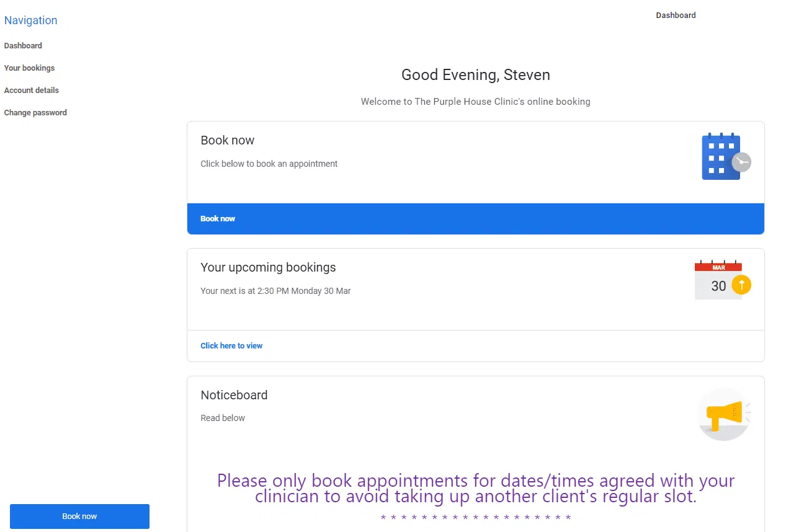Image resolution: width=786 pixels, height=532 pixels.
Task: Click the March 30 calendar icon
Action: 722,280
